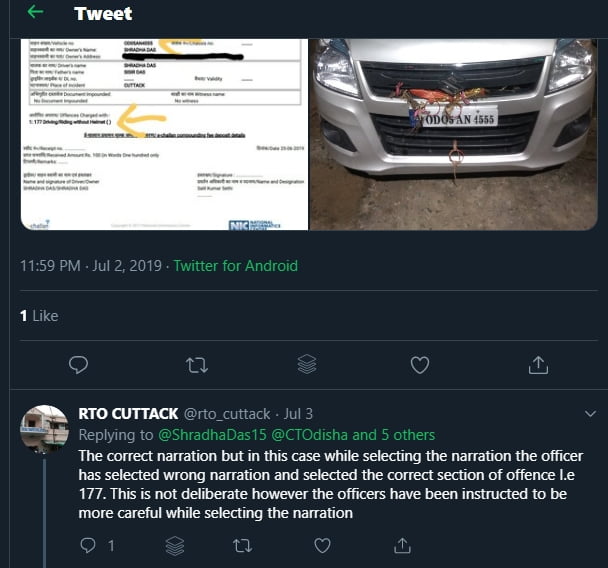Open the car front photo
Screen dimensions: 608x568
(453, 134)
